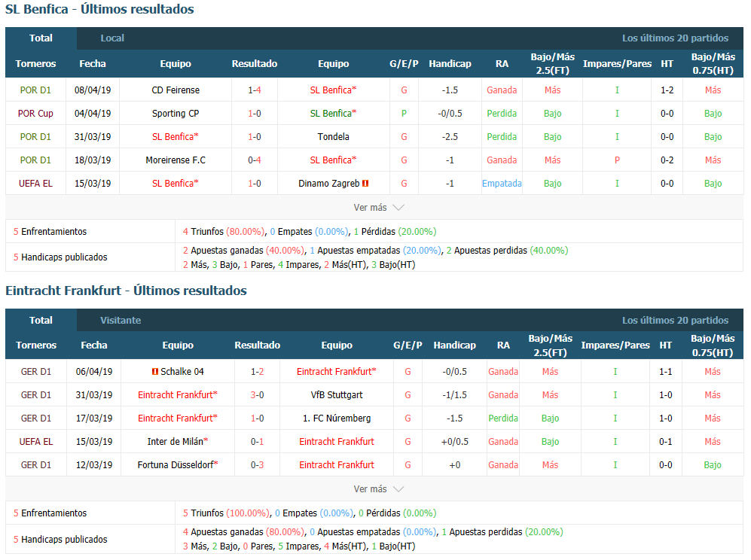Open 1. FC Núremberg team link
The image size is (751, 560).
(337, 418)
